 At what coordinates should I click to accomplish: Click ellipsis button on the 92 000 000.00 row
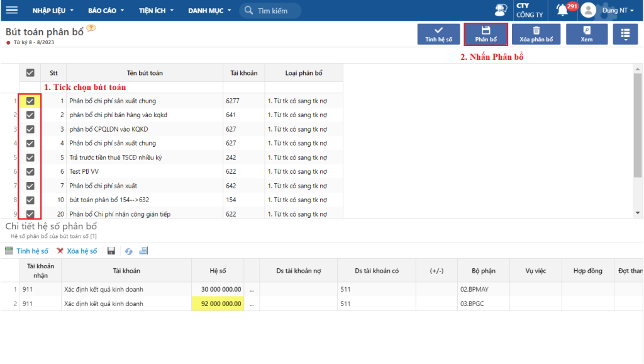(252, 304)
